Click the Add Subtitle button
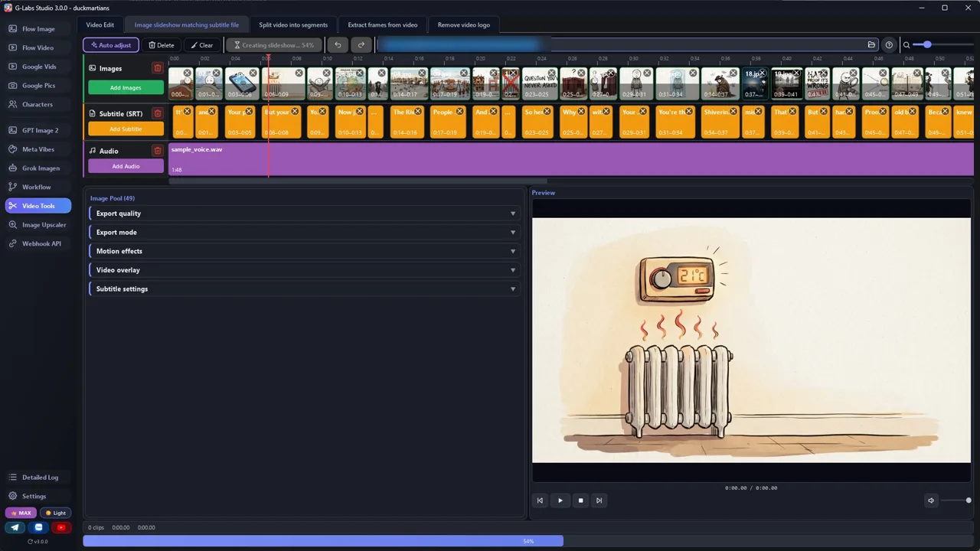 pyautogui.click(x=126, y=129)
